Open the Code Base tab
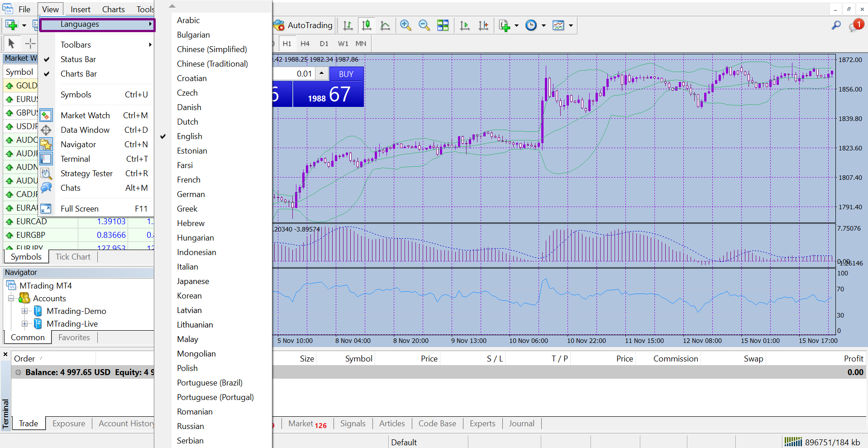This screenshot has height=448, width=868. point(437,424)
